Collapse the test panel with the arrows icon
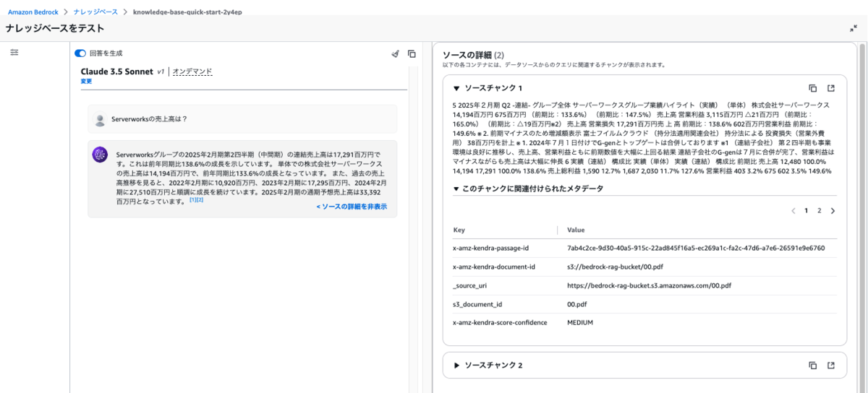Screen dimensions: 868x393 pos(854,28)
